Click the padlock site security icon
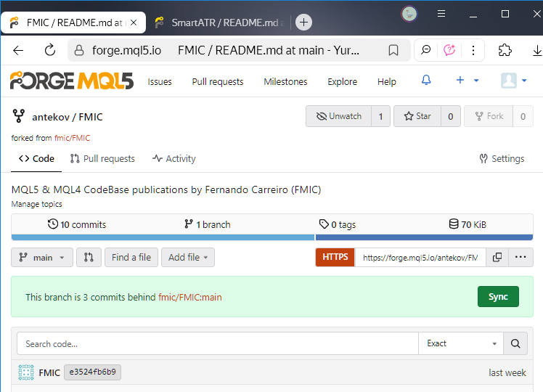The width and height of the screenshot is (543, 392). [x=79, y=51]
